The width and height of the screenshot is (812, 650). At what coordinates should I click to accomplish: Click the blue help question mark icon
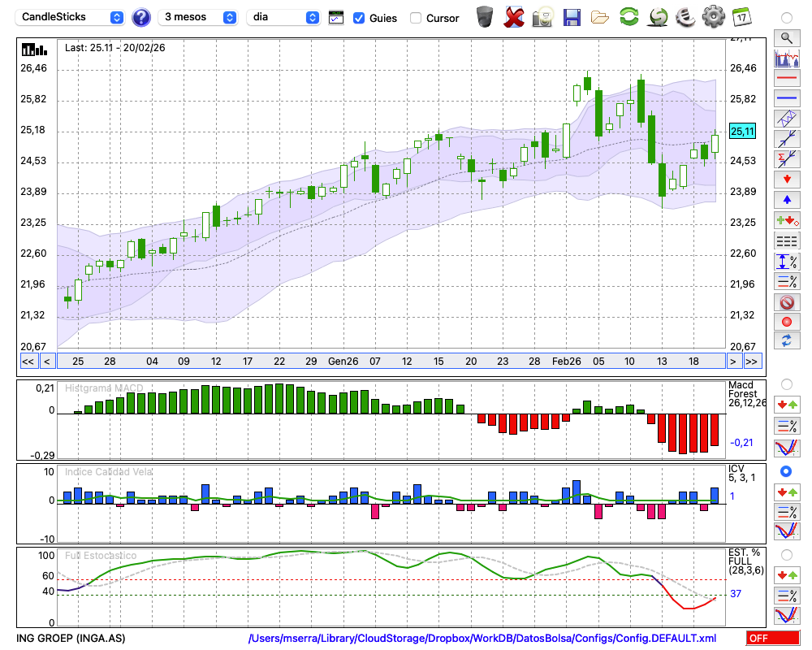(140, 18)
